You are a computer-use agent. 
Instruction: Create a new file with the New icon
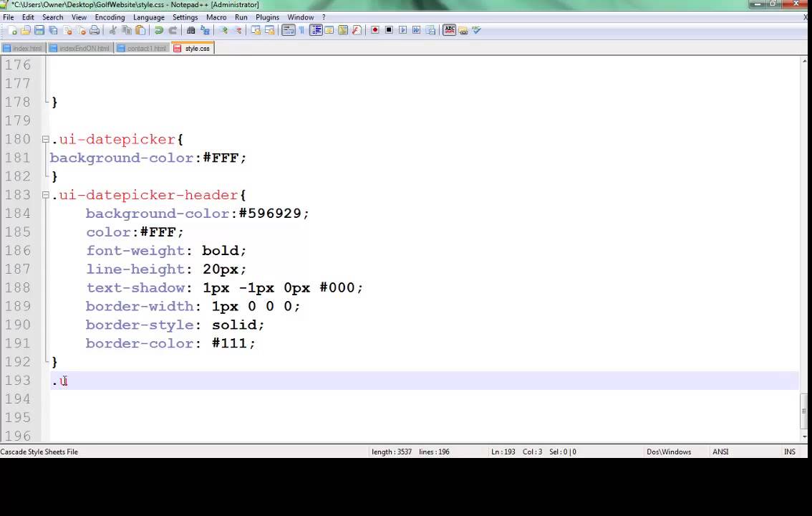point(12,31)
